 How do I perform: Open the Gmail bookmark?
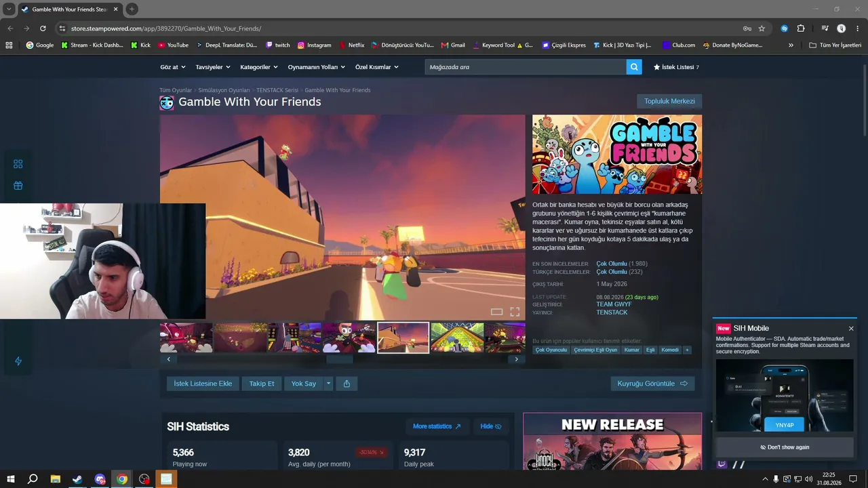pos(453,45)
